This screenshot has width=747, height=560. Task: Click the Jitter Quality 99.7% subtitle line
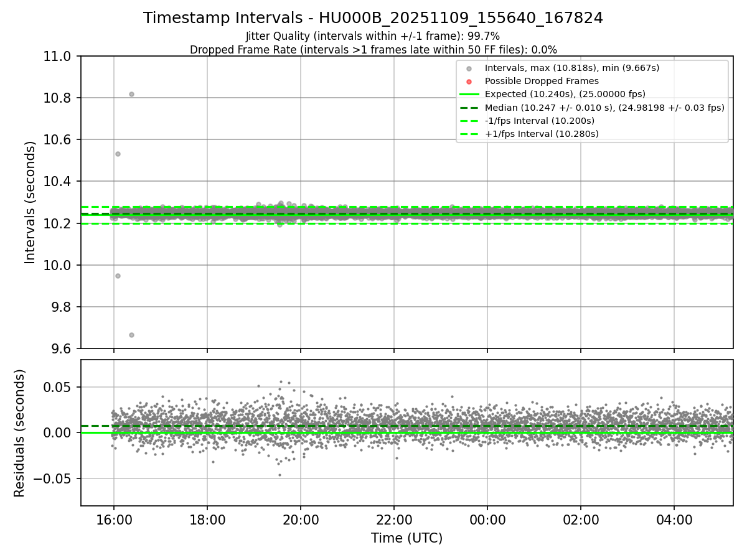pyautogui.click(x=373, y=36)
